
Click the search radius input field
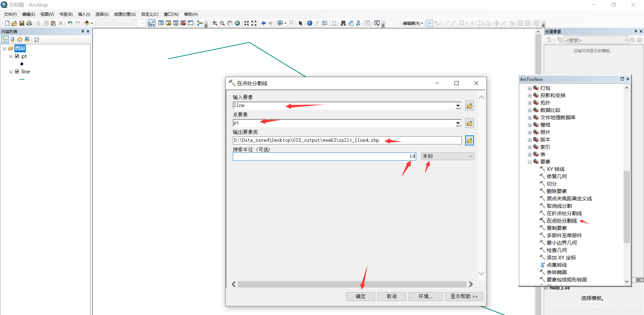324,156
